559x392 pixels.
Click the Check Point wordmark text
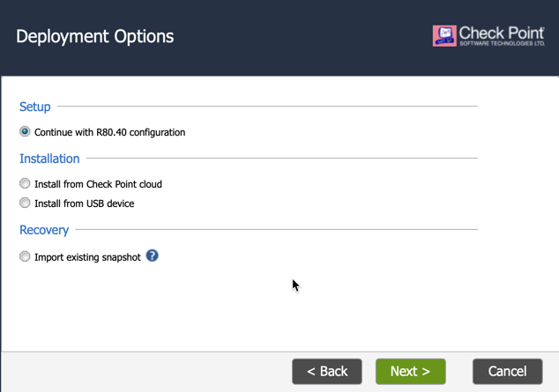point(502,33)
